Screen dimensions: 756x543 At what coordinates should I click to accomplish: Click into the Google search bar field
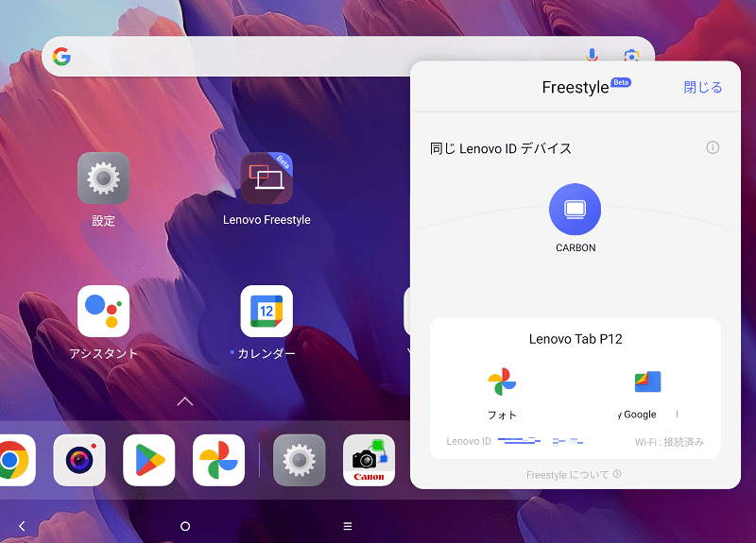348,57
